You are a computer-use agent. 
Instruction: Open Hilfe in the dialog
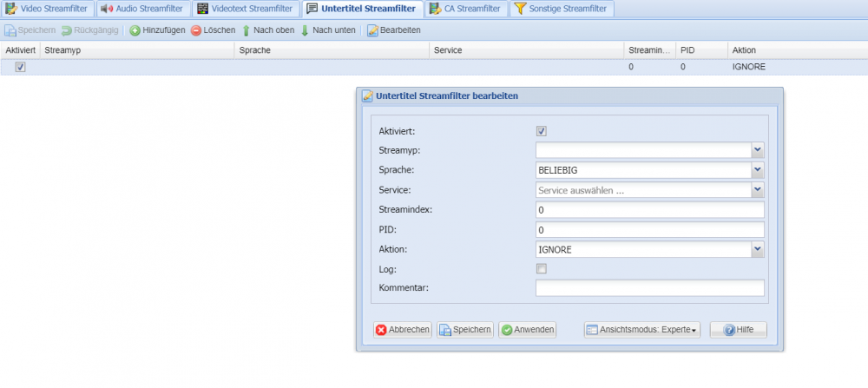click(739, 330)
